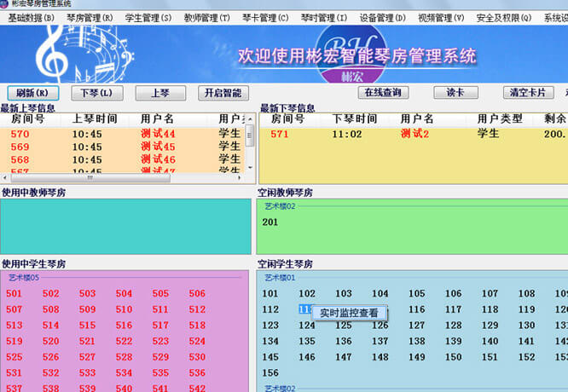Select in-use student room 501
Viewport: 568px width, 392px height.
pyautogui.click(x=14, y=294)
